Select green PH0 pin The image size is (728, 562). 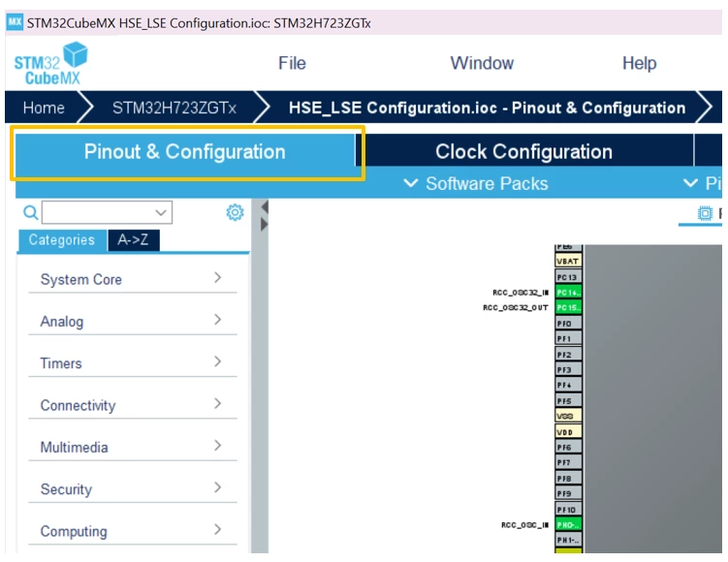pyautogui.click(x=568, y=525)
